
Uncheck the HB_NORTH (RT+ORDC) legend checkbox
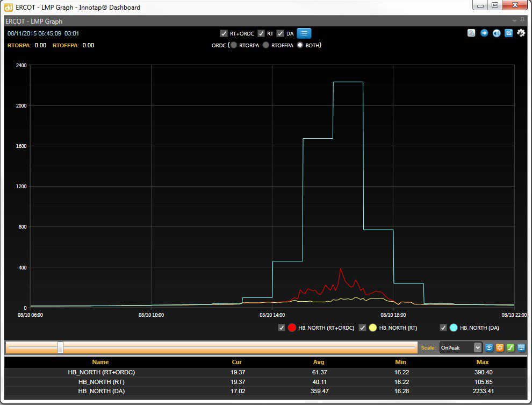pos(281,328)
